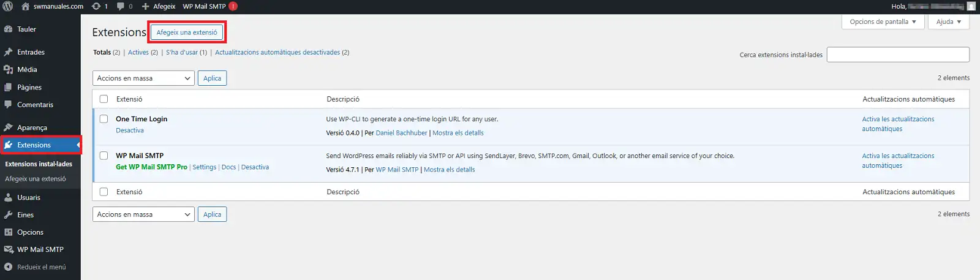
Task: Open Eines tools menu
Action: [25, 215]
